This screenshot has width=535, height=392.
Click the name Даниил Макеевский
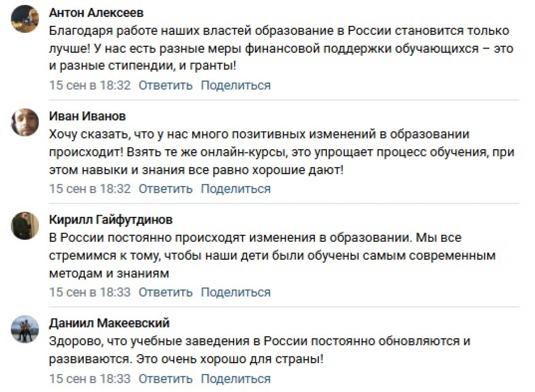pos(109,323)
